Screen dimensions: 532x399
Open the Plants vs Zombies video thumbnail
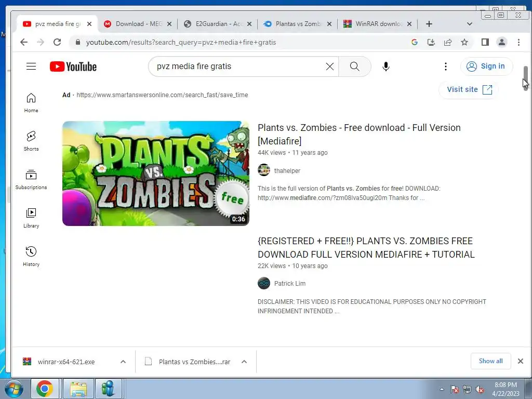pos(156,174)
